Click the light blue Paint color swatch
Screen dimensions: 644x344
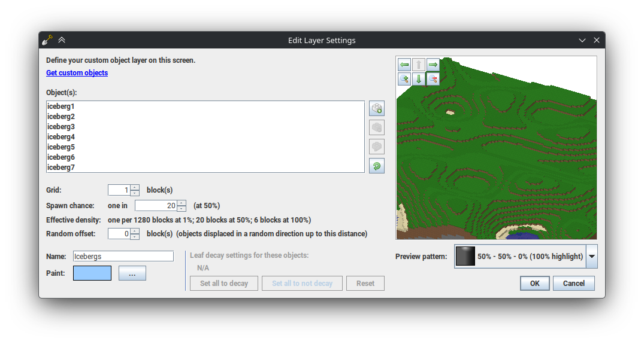[92, 273]
